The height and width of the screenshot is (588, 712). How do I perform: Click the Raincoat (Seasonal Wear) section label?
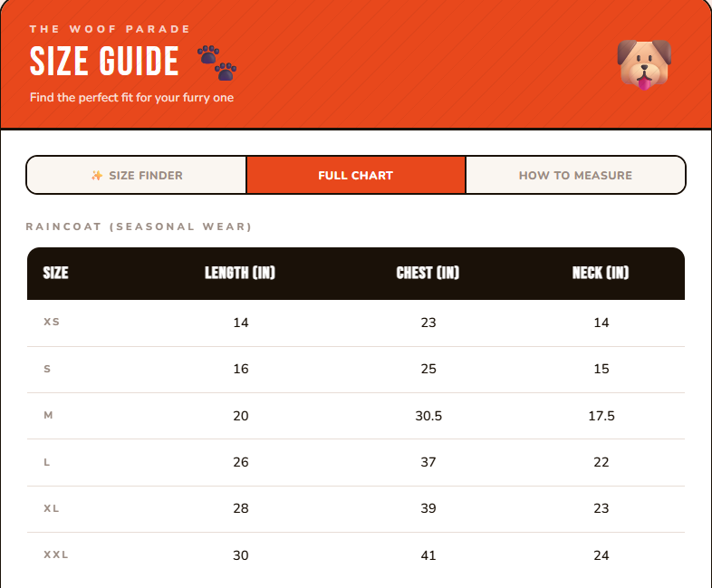139,227
